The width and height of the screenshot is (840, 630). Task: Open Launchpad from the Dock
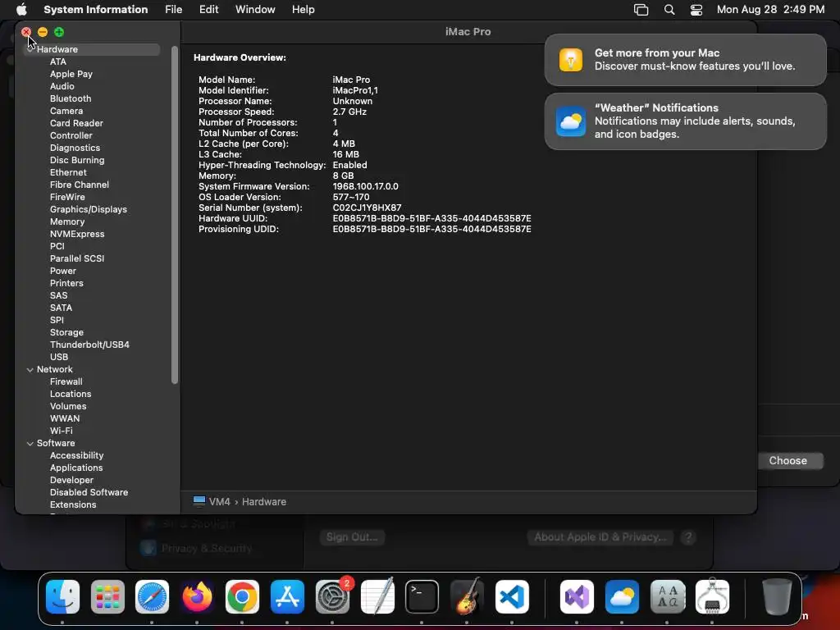click(107, 596)
